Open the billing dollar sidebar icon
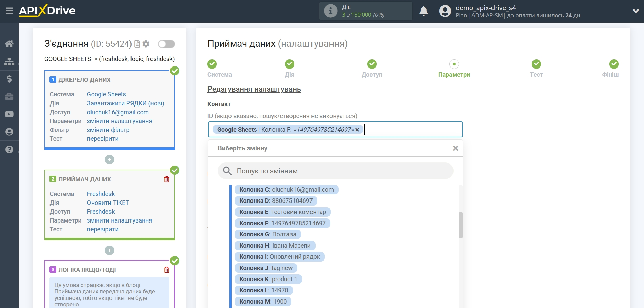644x308 pixels. (x=9, y=79)
